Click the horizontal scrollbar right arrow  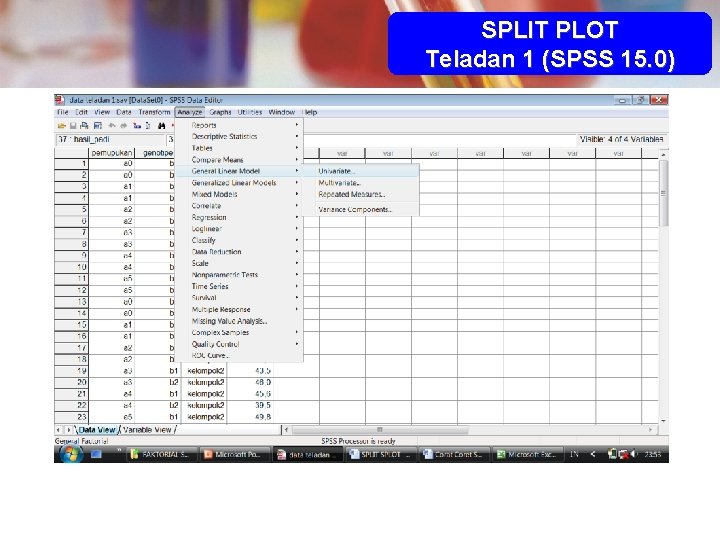[651, 430]
